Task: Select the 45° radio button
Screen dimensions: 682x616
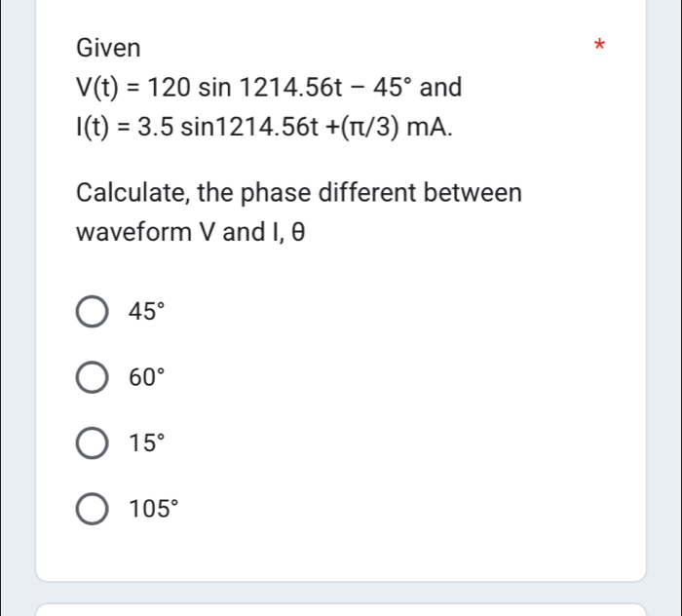Action: click(x=93, y=313)
